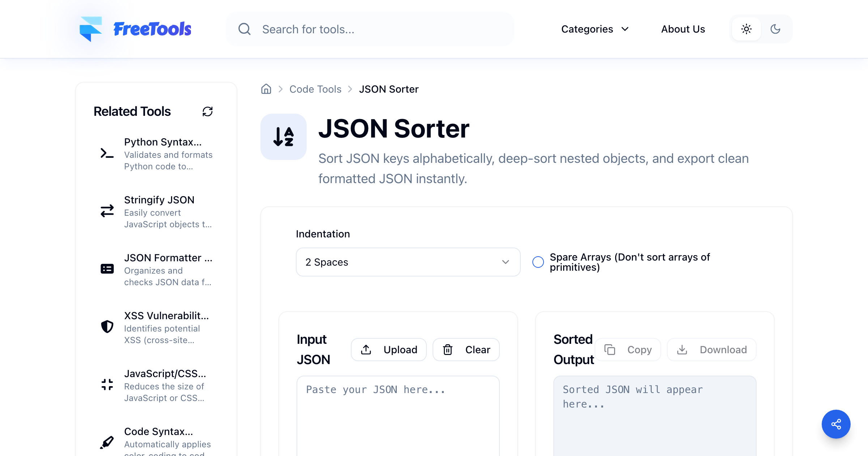
Task: Clear the Input JSON
Action: pos(466,350)
